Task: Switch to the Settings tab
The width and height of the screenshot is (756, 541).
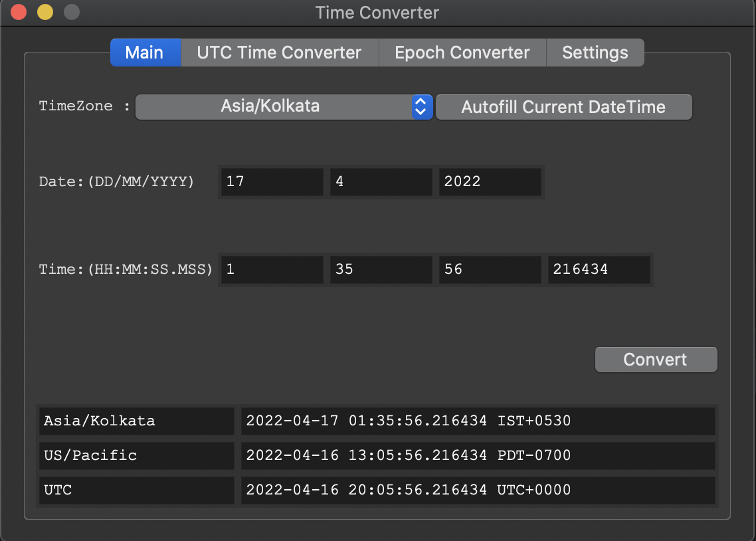Action: click(595, 53)
